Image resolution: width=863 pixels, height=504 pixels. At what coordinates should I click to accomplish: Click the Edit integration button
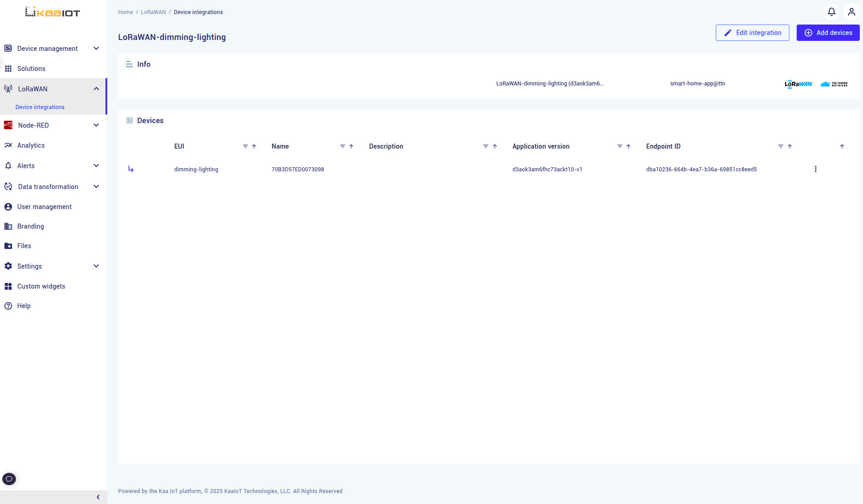[x=752, y=33]
